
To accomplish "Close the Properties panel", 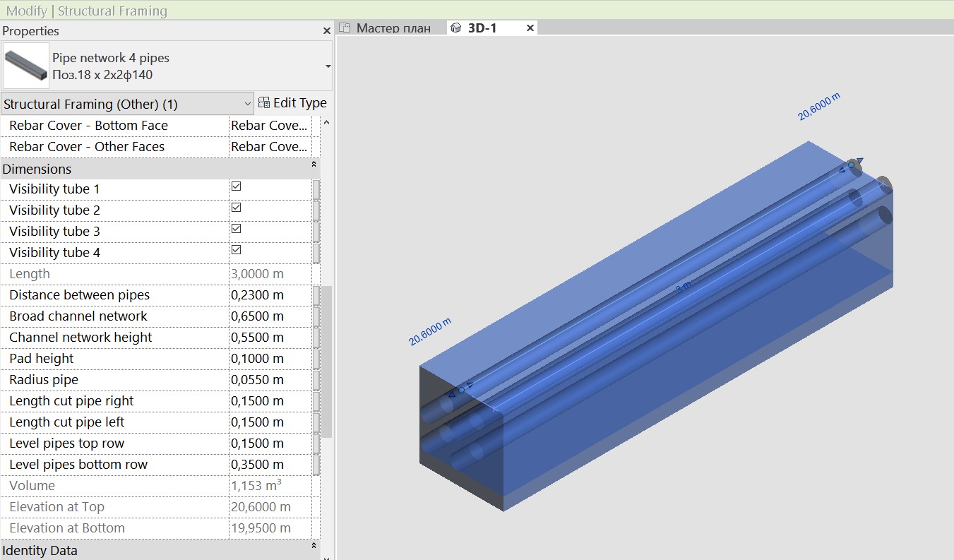I will coord(326,31).
